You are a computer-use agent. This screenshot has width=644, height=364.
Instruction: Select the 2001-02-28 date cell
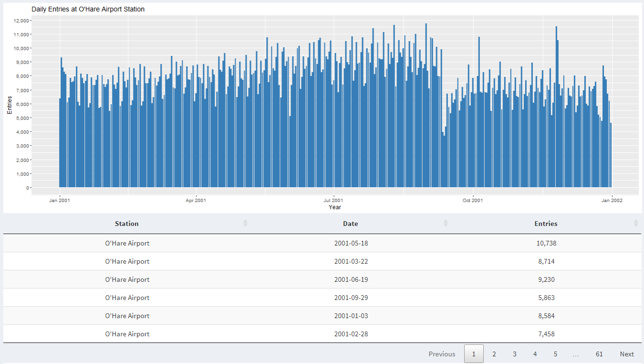coord(351,334)
